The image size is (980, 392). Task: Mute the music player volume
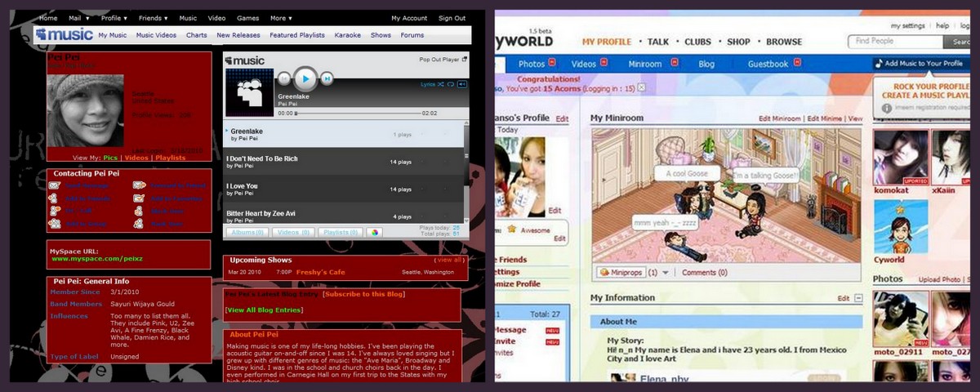tap(462, 84)
